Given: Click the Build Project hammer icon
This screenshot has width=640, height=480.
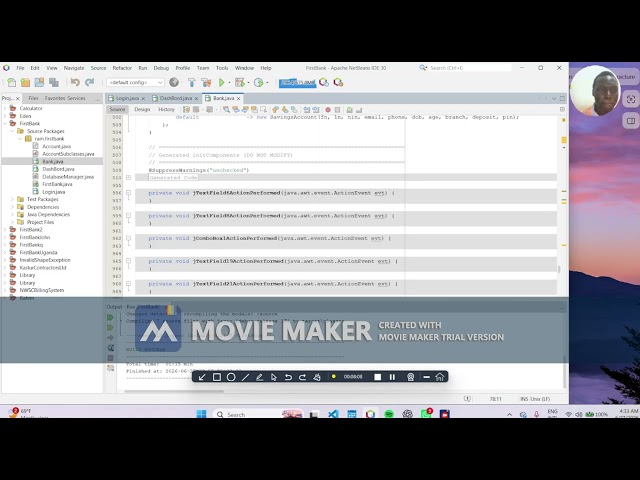Looking at the screenshot, I should click(191, 82).
